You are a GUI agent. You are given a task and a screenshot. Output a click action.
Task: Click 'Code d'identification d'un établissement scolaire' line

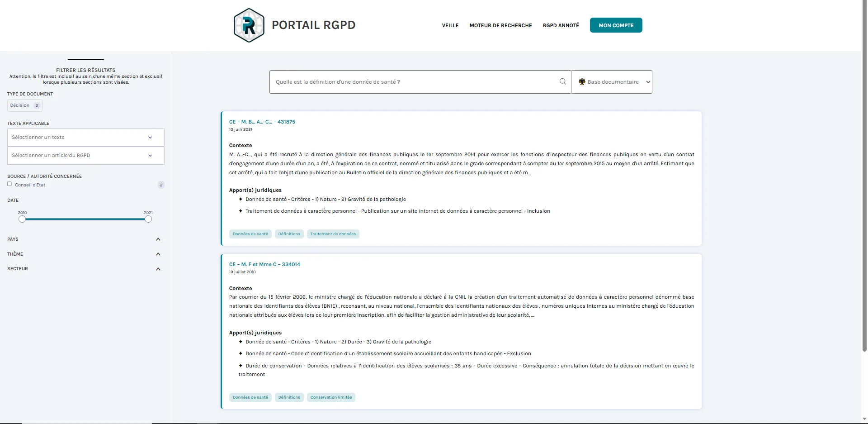tap(388, 353)
